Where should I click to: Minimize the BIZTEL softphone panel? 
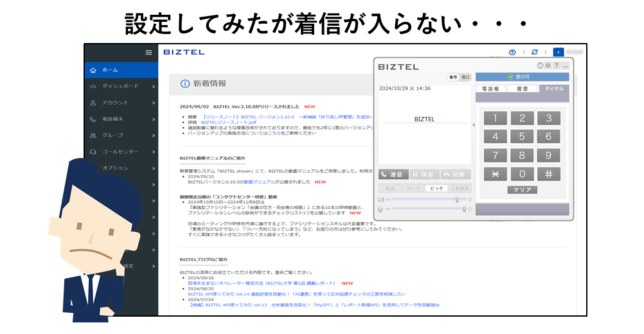566,66
